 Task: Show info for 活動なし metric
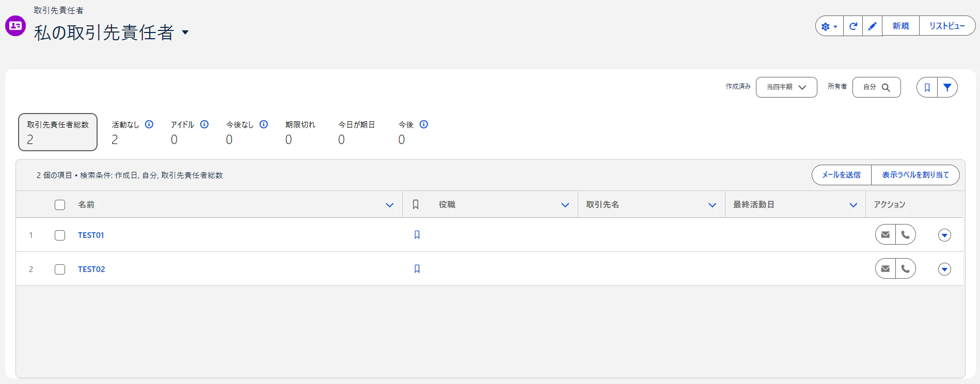pyautogui.click(x=149, y=124)
